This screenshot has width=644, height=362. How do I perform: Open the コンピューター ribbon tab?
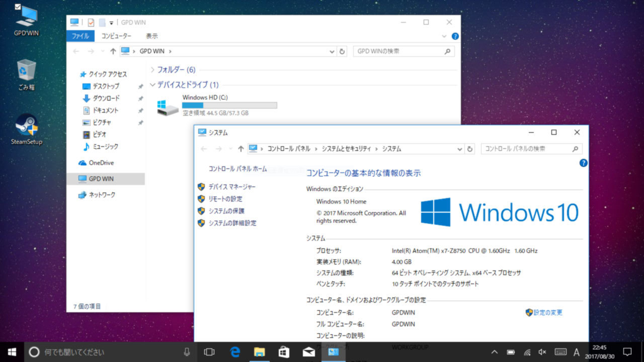pos(116,36)
